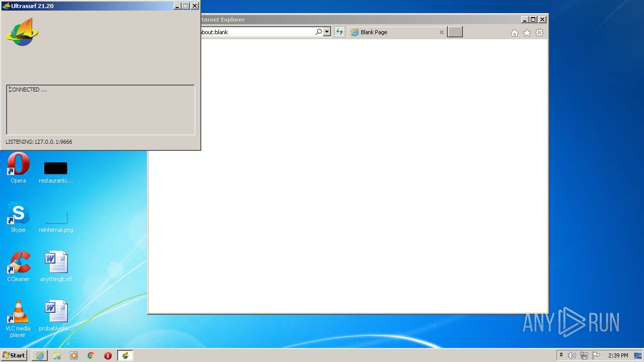
Task: Open IE Favorites star icon
Action: pos(527,33)
